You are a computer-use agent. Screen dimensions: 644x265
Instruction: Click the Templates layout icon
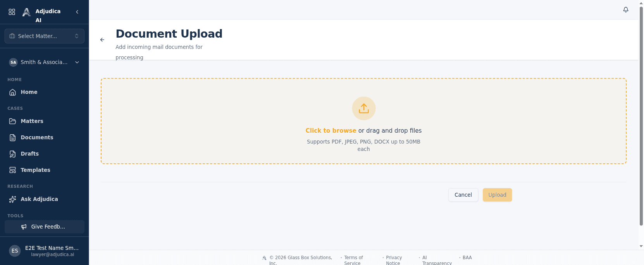click(13, 170)
